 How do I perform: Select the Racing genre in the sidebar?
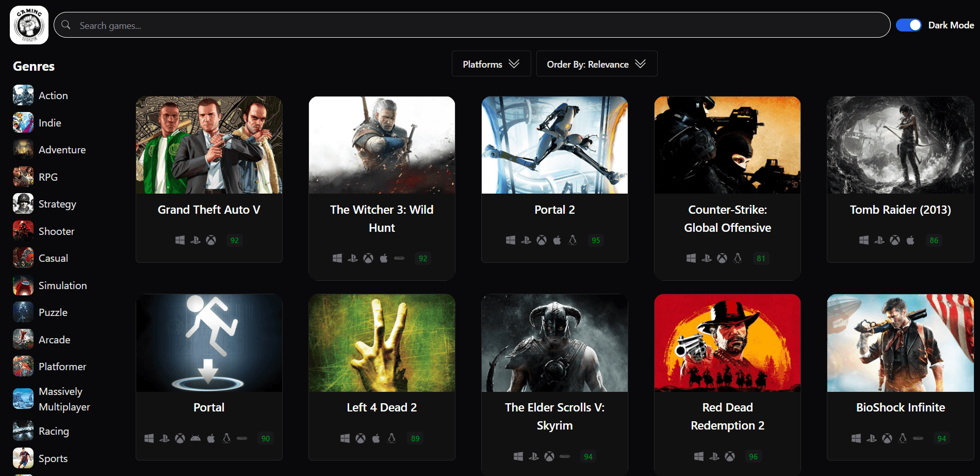tap(54, 431)
